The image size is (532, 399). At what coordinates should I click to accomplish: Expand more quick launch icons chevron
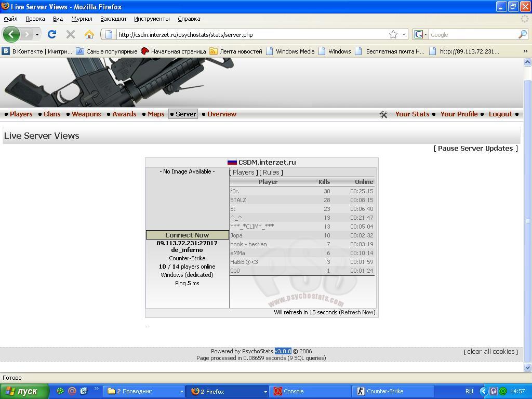pos(96,389)
